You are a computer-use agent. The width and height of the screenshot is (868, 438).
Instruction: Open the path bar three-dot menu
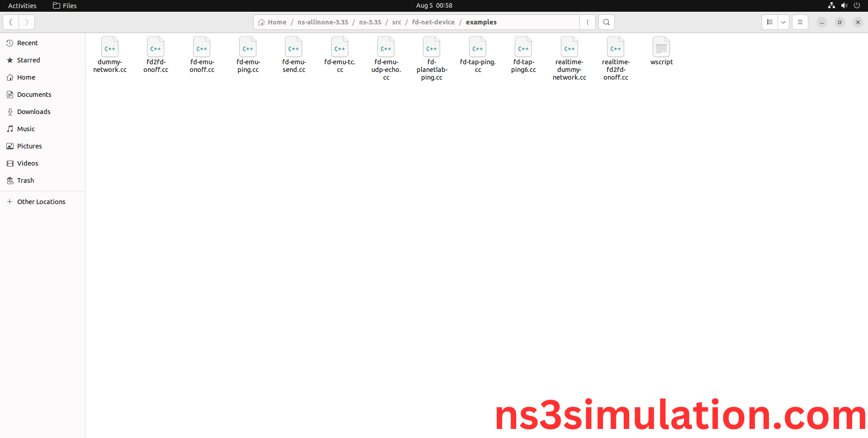coord(587,22)
